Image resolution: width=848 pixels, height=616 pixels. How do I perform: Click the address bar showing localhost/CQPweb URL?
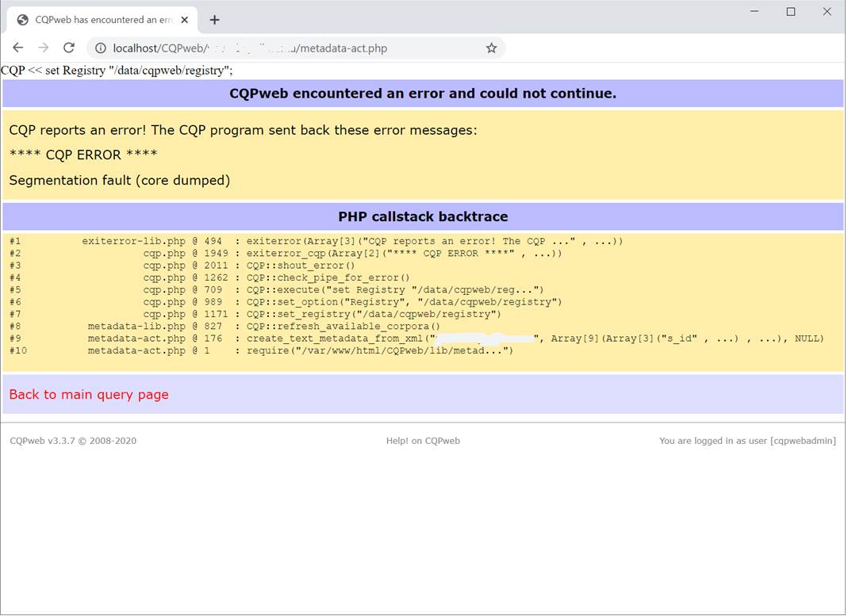click(297, 48)
